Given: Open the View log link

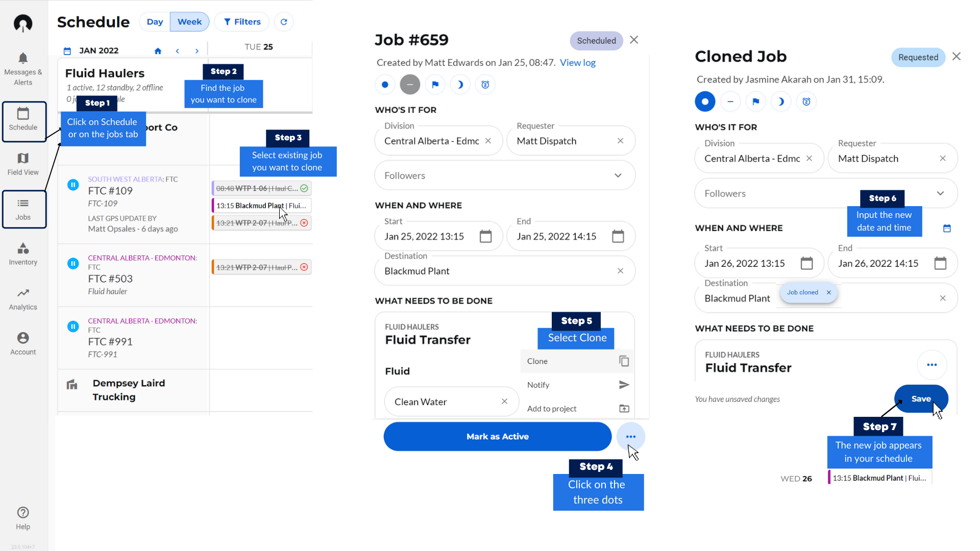Looking at the screenshot, I should click(577, 63).
